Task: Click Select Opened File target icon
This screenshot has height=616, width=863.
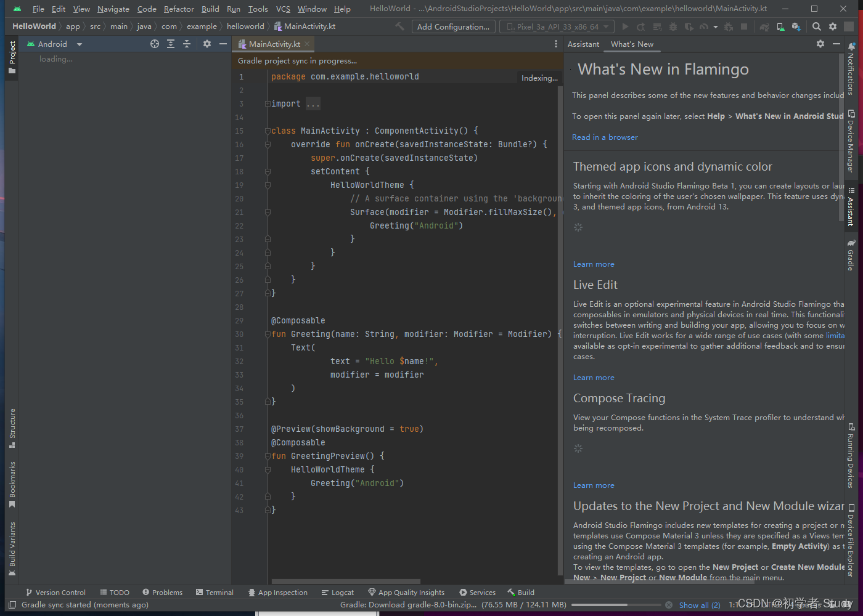Action: (155, 44)
